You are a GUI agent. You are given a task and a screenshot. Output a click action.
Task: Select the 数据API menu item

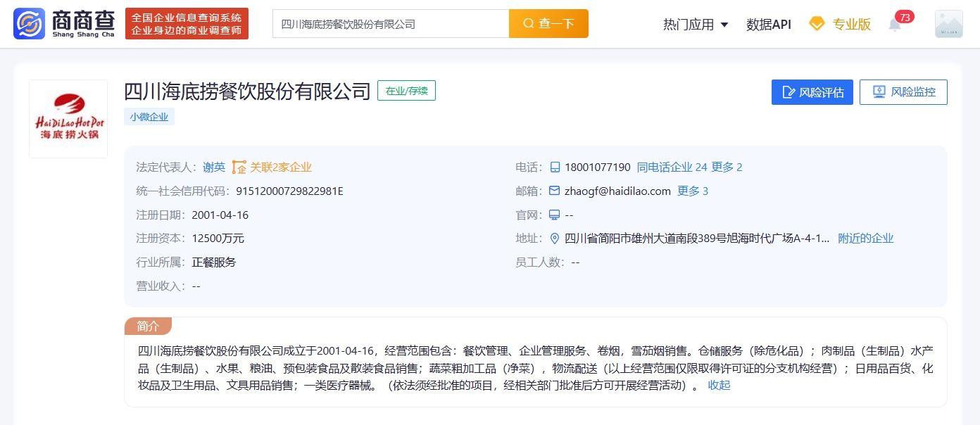coord(768,23)
